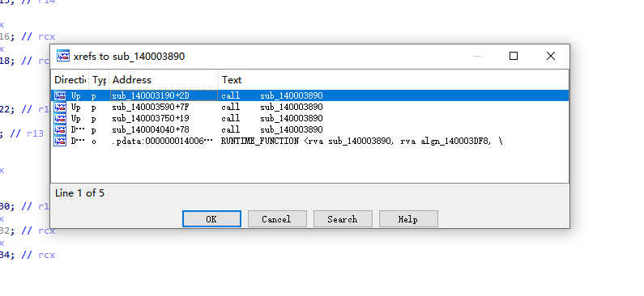Image resolution: width=644 pixels, height=296 pixels.
Task: Confirm selection with the OK button
Action: [x=211, y=219]
